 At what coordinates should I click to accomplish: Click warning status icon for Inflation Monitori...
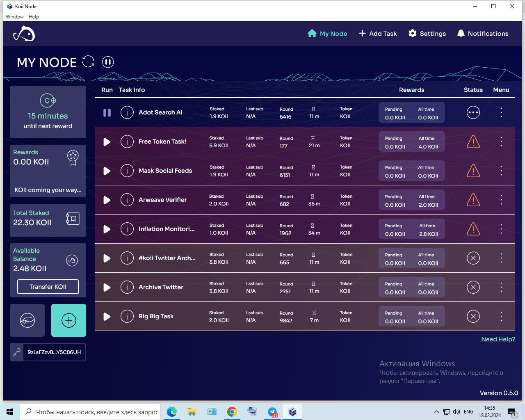coord(473,229)
